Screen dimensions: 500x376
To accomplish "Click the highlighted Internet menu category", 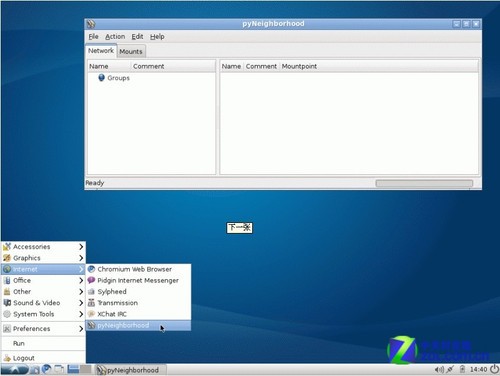I will point(43,269).
